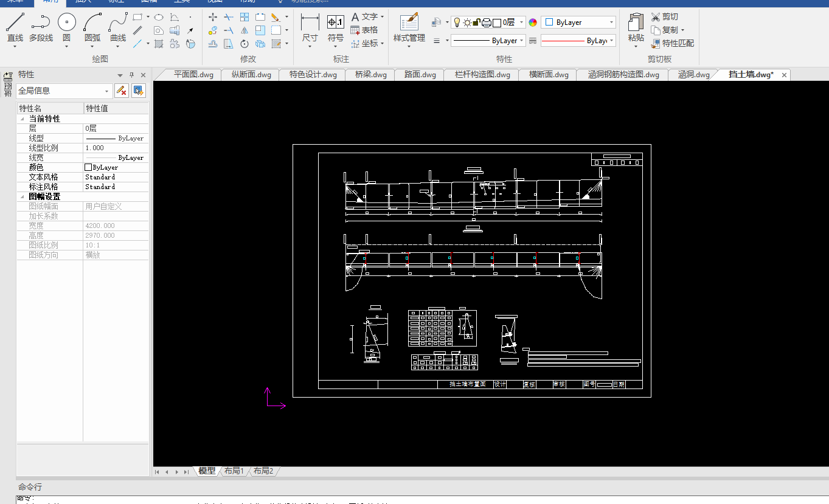Toggle layer visibility lightbulb in layer box

(457, 22)
